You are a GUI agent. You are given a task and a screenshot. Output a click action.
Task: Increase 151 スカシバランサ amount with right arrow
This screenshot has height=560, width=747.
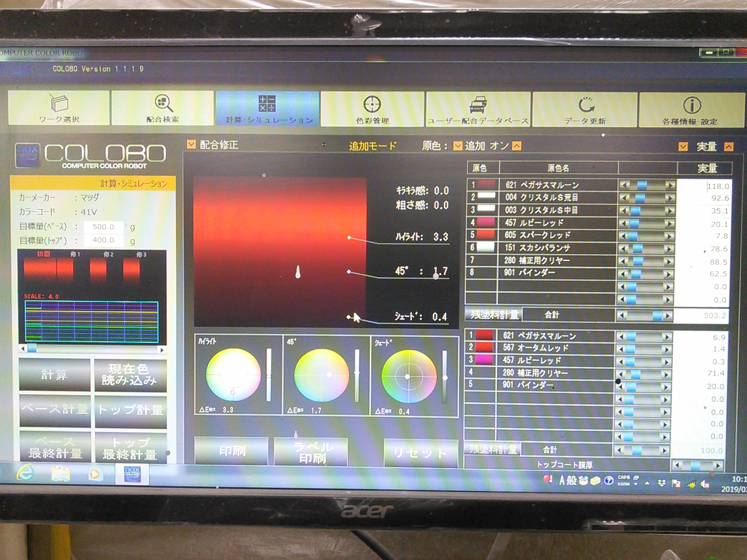(x=669, y=249)
